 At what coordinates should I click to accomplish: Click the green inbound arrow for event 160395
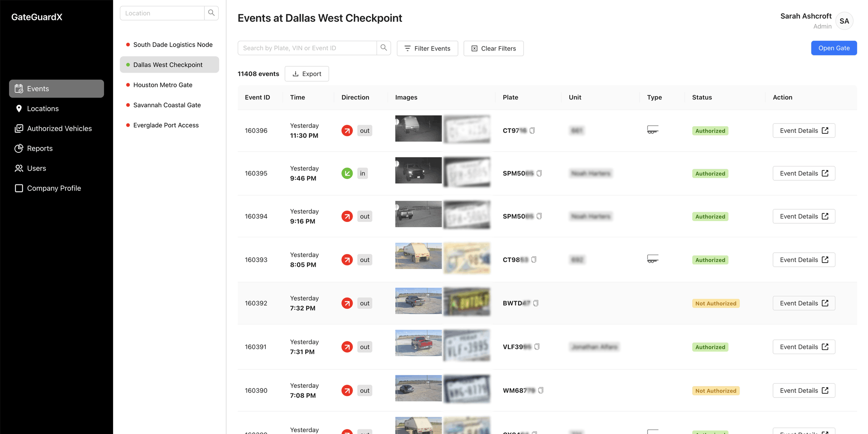click(347, 173)
